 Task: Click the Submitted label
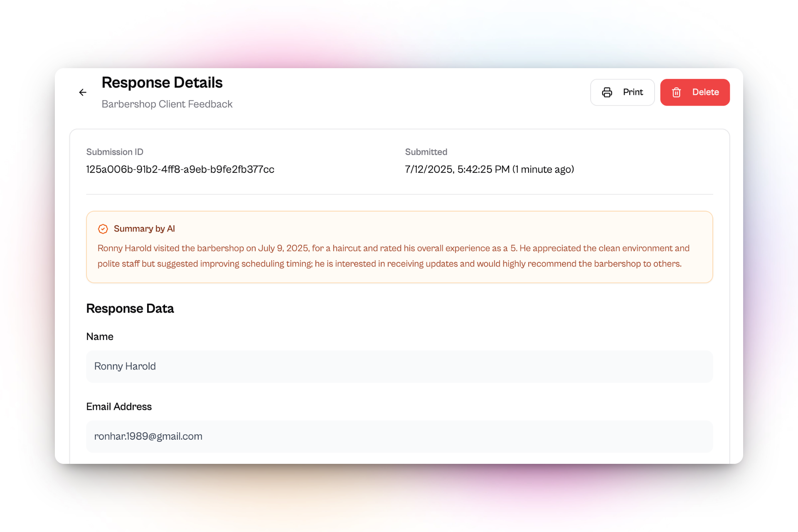(x=426, y=152)
